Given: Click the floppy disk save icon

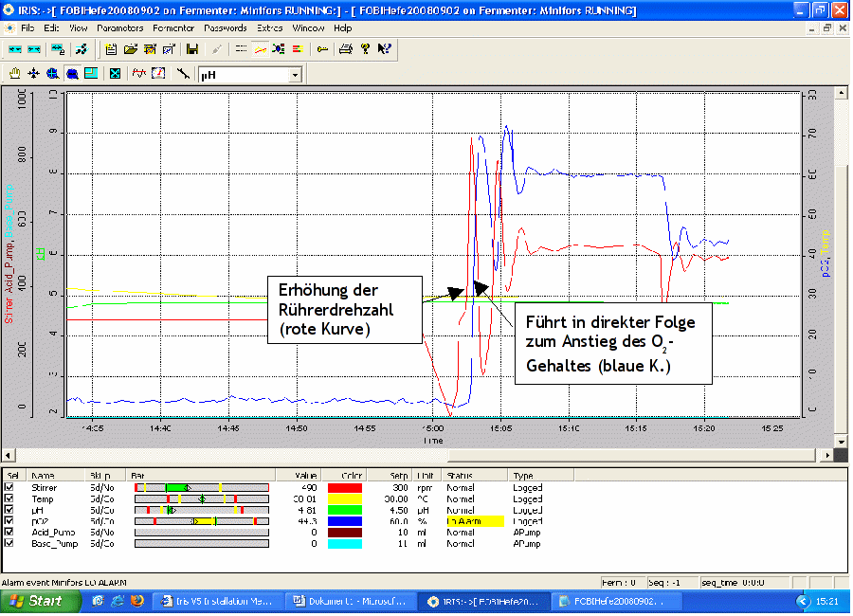Looking at the screenshot, I should [x=192, y=49].
